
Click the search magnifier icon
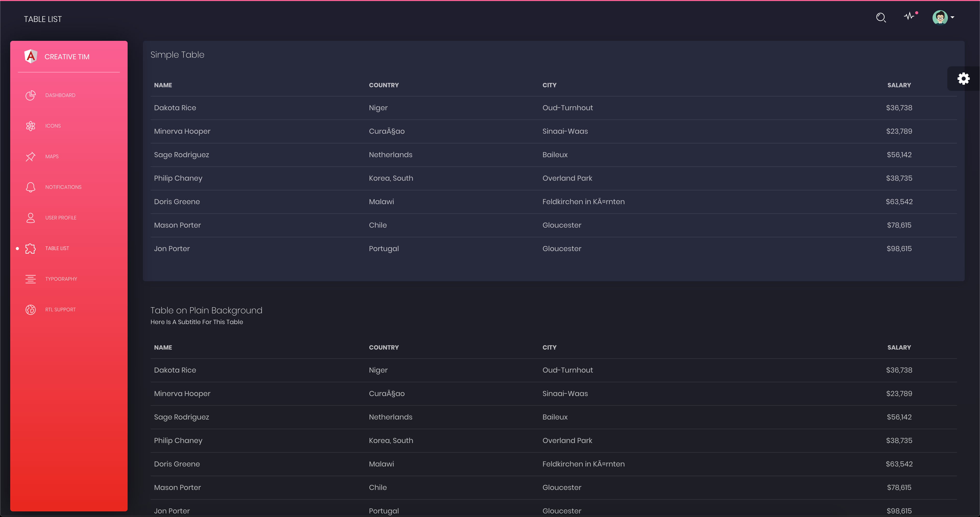[x=881, y=18]
